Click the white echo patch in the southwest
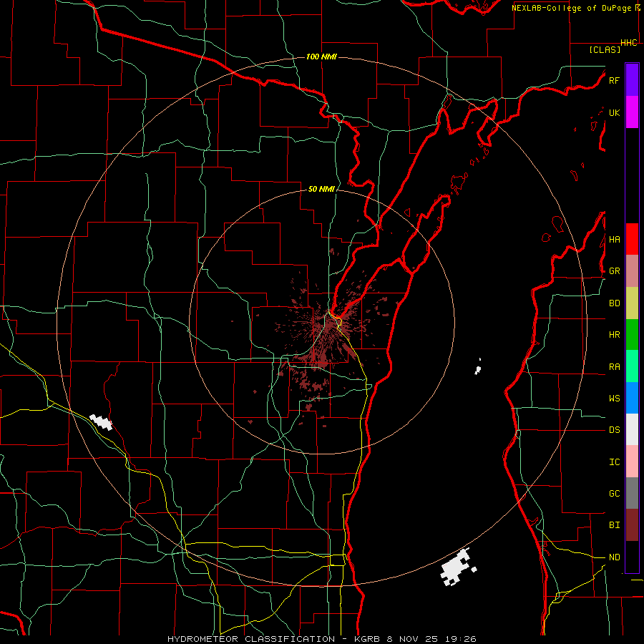 pyautogui.click(x=101, y=422)
